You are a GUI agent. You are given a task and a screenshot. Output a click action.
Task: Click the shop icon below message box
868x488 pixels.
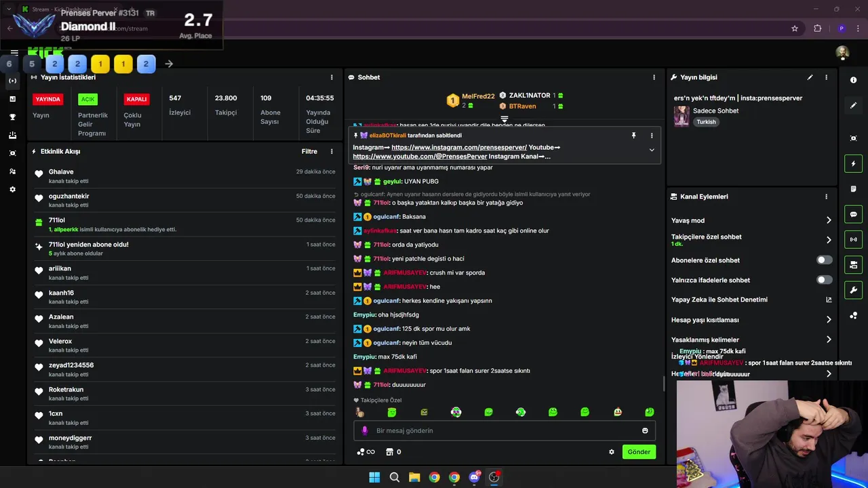(x=389, y=452)
